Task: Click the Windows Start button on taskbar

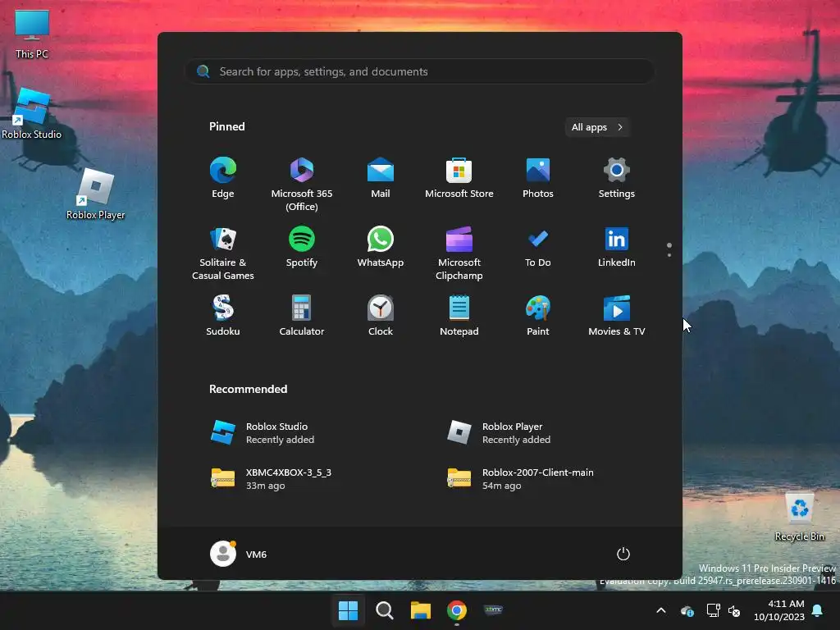Action: [348, 610]
